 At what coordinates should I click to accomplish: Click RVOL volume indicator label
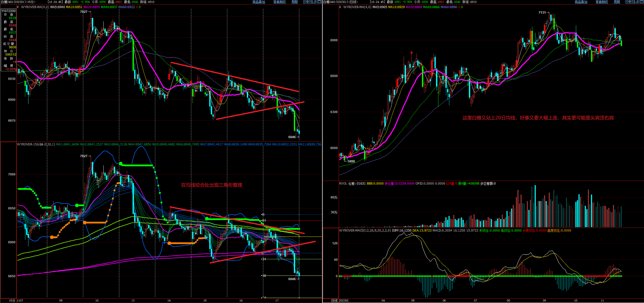[343, 184]
